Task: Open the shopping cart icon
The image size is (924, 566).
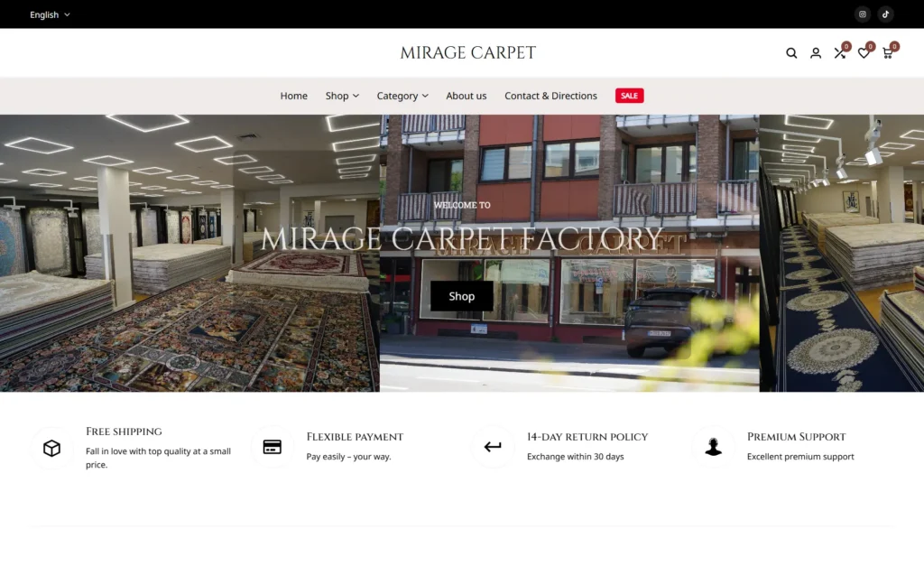Action: tap(887, 53)
